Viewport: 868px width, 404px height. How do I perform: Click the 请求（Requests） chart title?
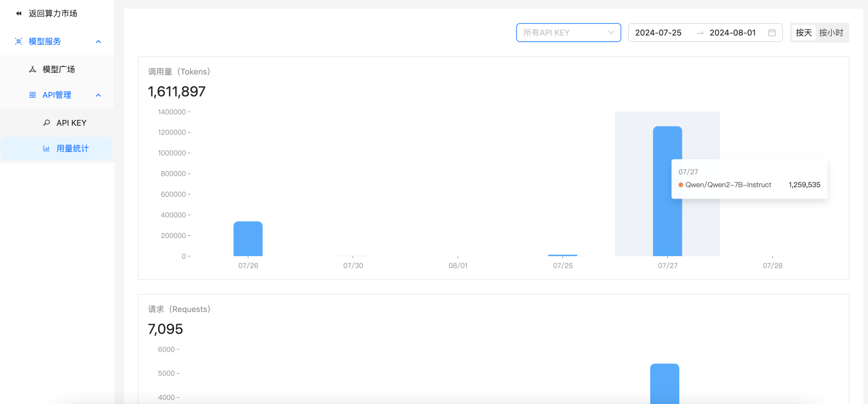pyautogui.click(x=179, y=309)
